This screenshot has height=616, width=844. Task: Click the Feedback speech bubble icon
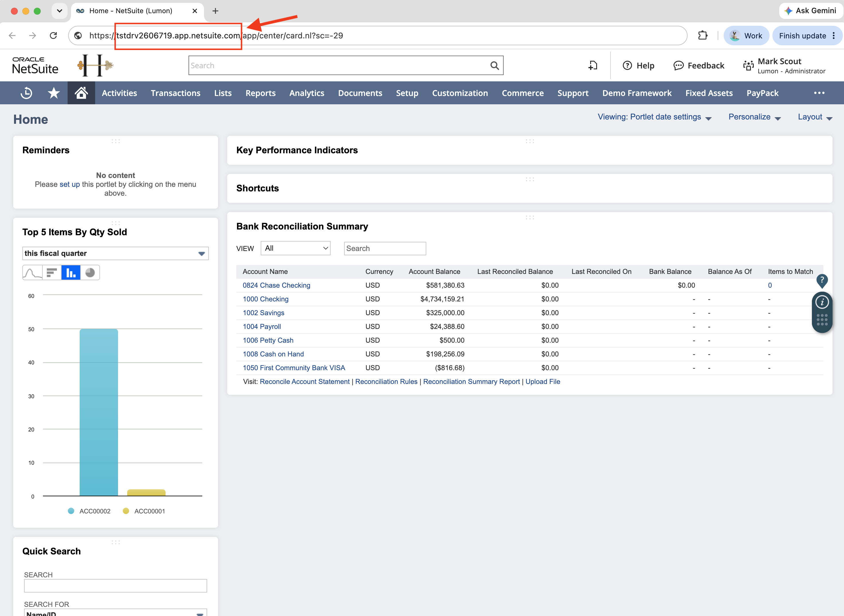pyautogui.click(x=678, y=66)
